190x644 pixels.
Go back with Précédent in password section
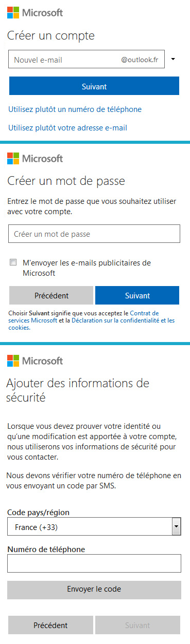click(51, 296)
